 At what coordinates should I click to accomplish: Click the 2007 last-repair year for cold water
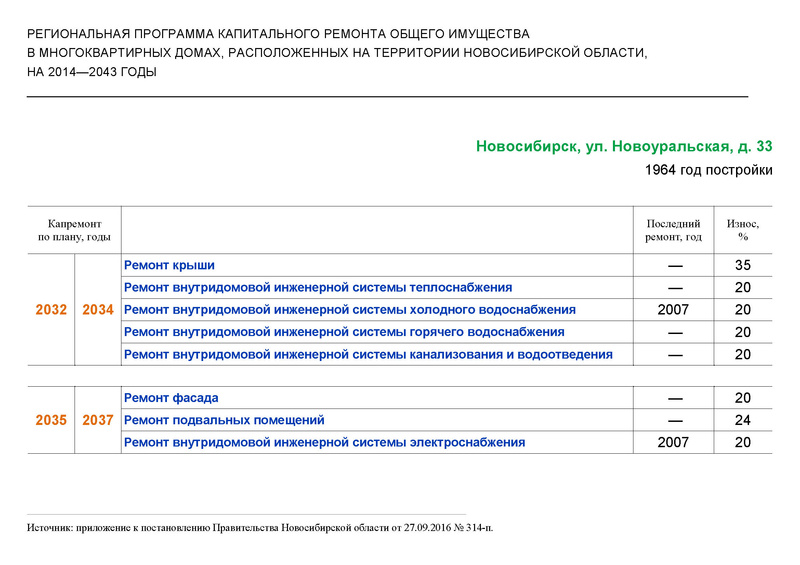pos(673,310)
